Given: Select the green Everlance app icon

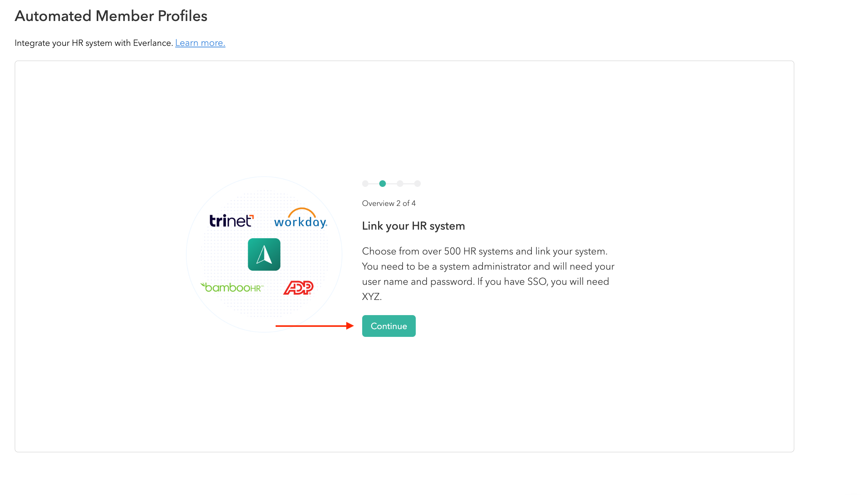Looking at the screenshot, I should click(264, 254).
